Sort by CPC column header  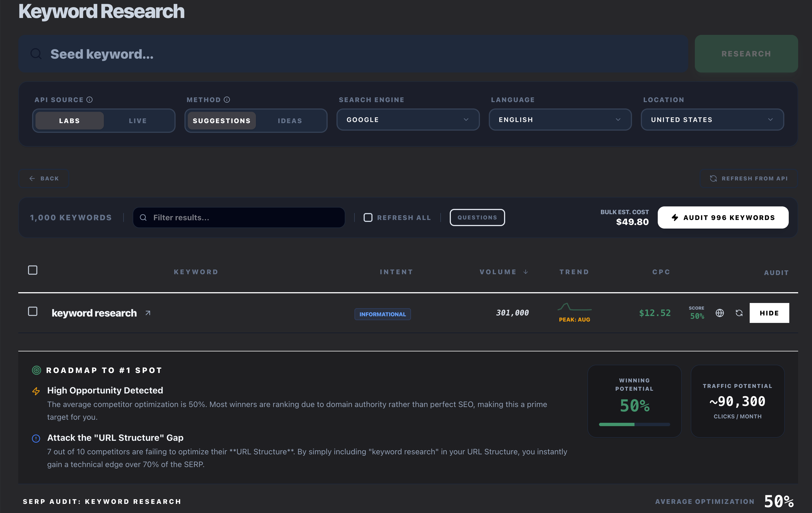coord(661,272)
